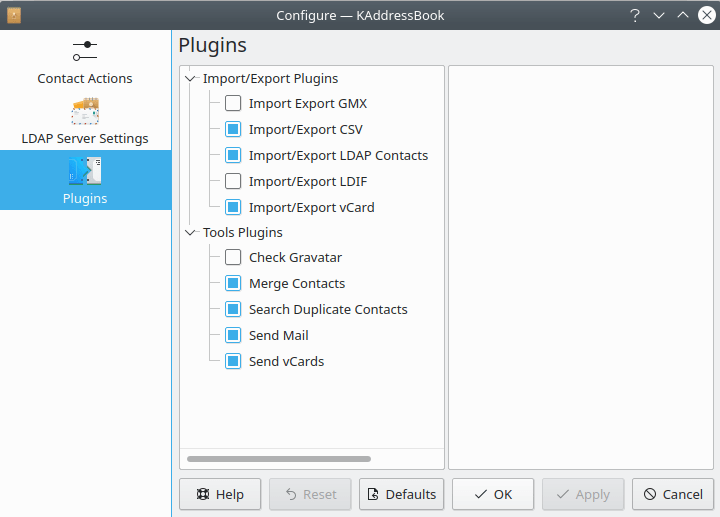This screenshot has height=517, width=720.
Task: Open LDAP Server Settings icon
Action: click(x=85, y=110)
